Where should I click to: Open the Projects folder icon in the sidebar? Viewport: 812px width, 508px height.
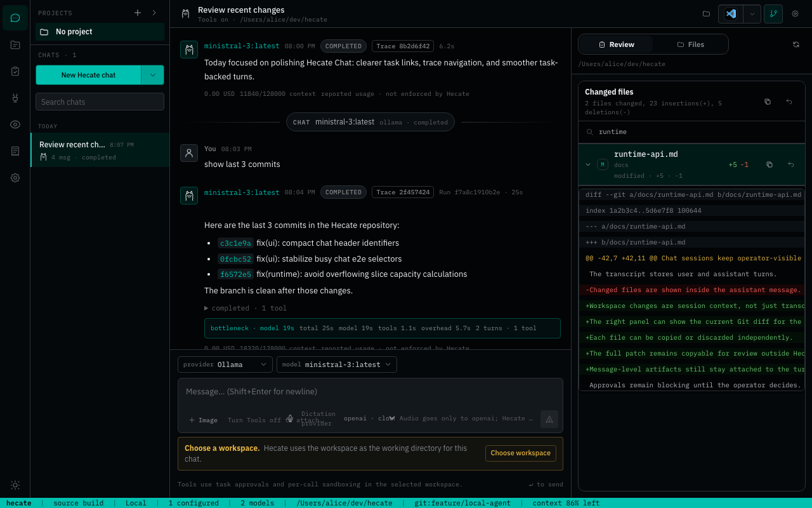point(15,44)
